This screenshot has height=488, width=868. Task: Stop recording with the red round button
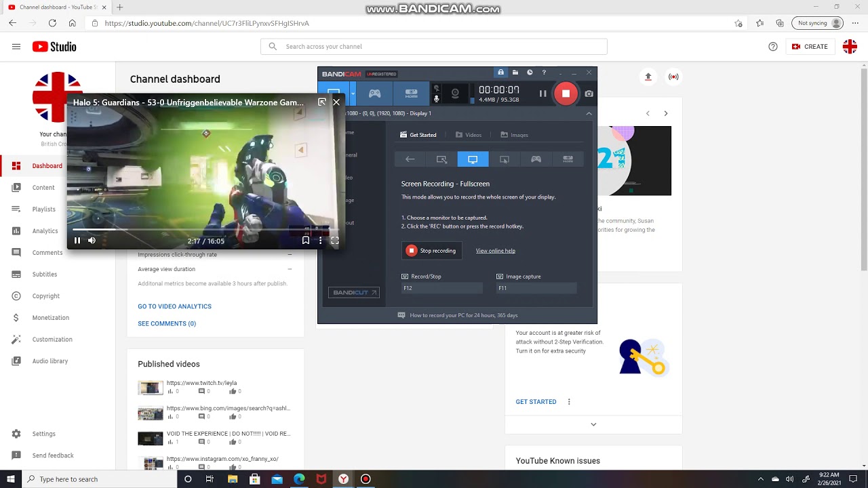566,94
